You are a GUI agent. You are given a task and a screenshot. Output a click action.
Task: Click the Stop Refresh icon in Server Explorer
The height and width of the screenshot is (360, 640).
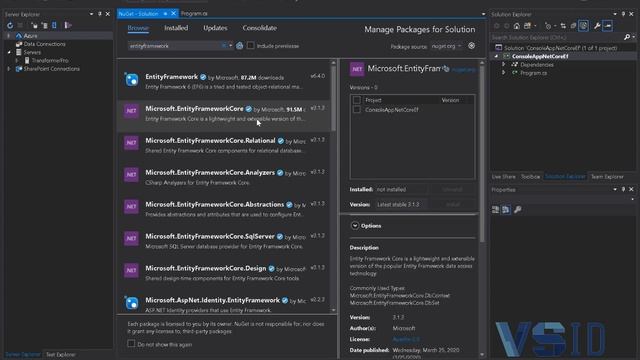click(20, 25)
